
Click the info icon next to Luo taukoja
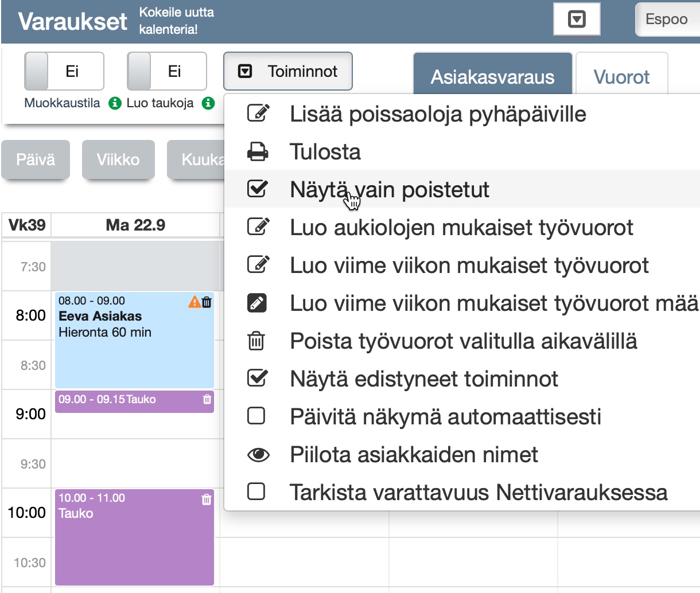coord(208,103)
